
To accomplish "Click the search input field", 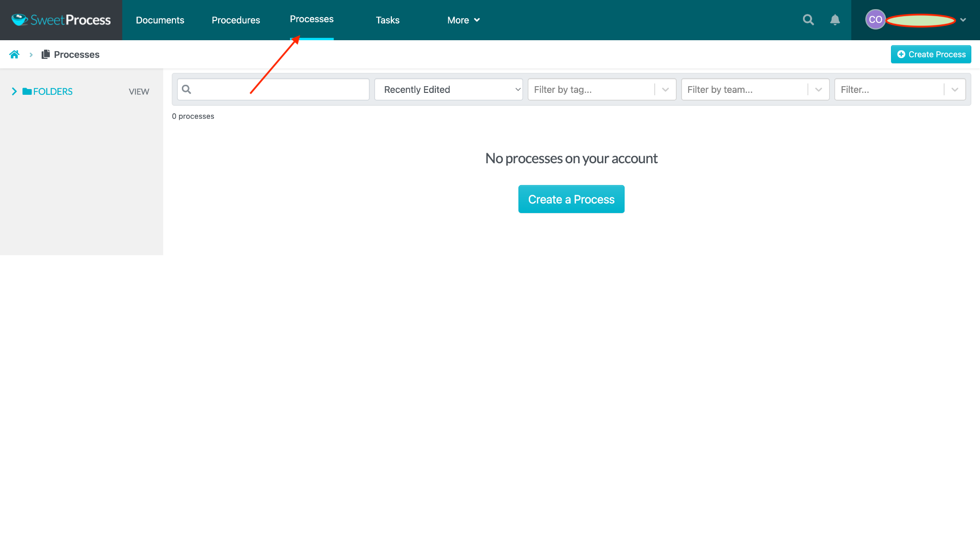I will point(274,89).
